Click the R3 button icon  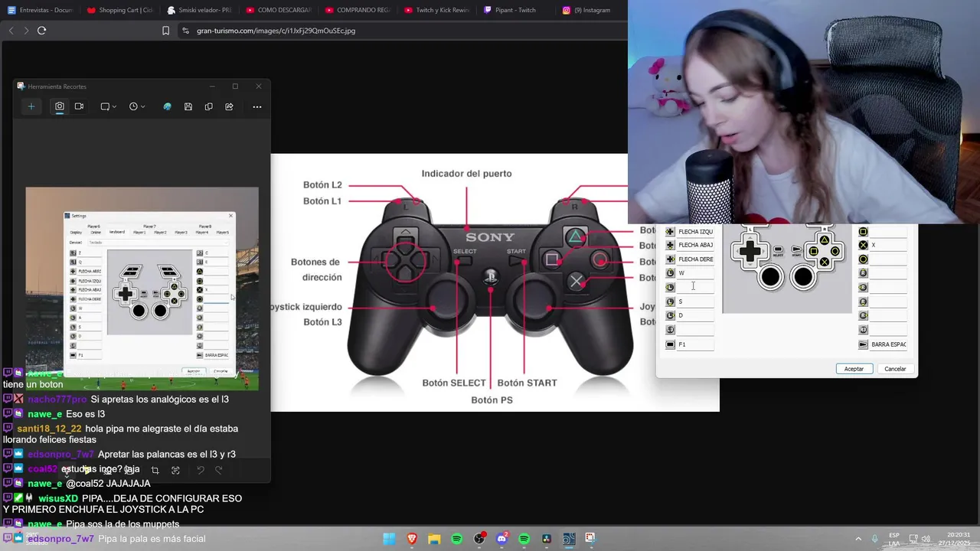click(x=864, y=330)
